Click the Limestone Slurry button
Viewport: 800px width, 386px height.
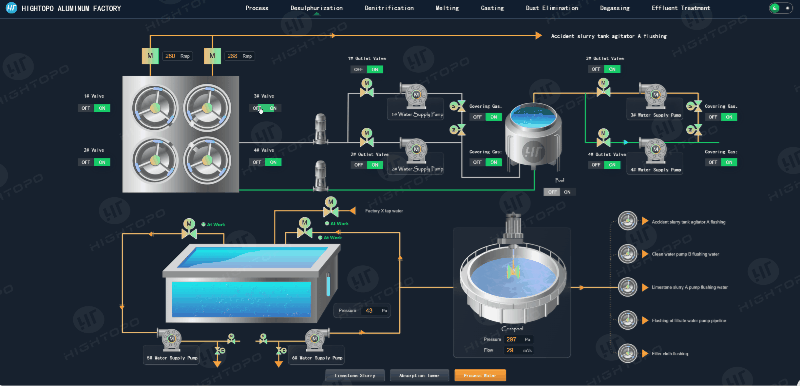coord(355,375)
